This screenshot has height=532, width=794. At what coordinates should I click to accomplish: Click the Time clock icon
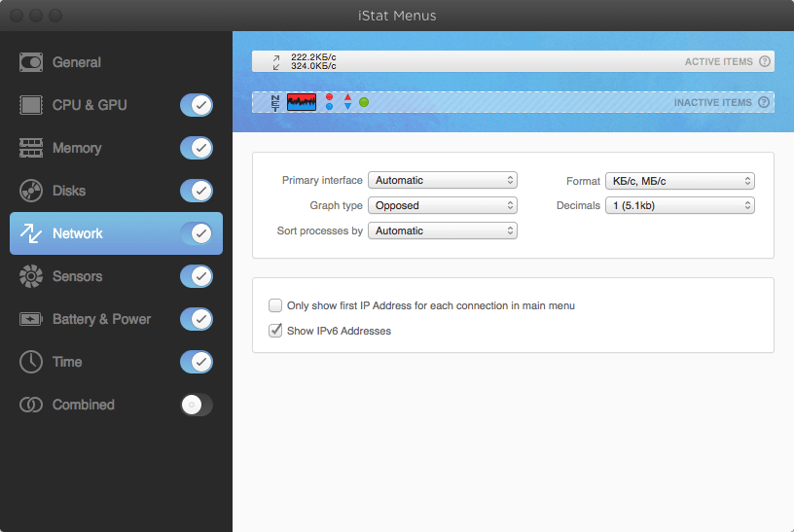click(31, 362)
